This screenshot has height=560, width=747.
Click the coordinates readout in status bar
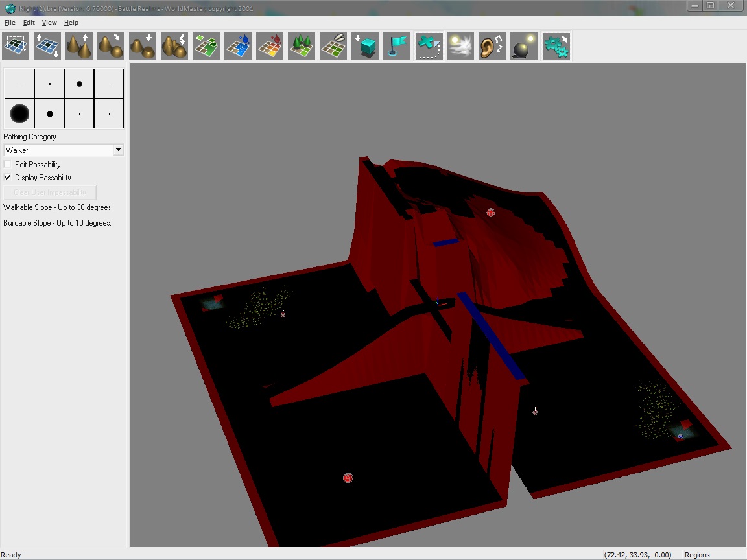click(x=637, y=555)
